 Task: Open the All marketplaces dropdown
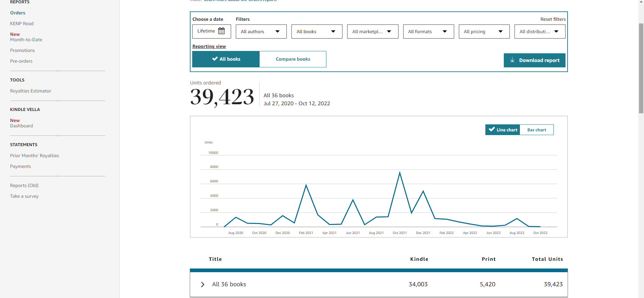coord(373,32)
